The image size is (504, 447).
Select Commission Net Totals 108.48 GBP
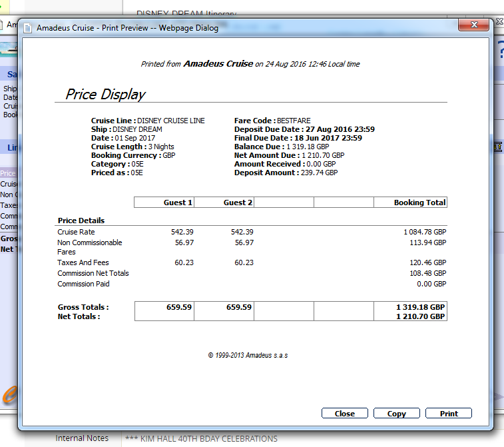[x=428, y=273]
